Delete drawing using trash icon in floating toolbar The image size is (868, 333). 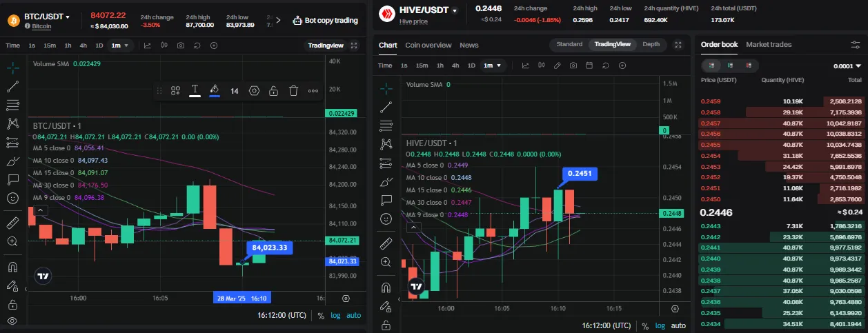pos(293,91)
